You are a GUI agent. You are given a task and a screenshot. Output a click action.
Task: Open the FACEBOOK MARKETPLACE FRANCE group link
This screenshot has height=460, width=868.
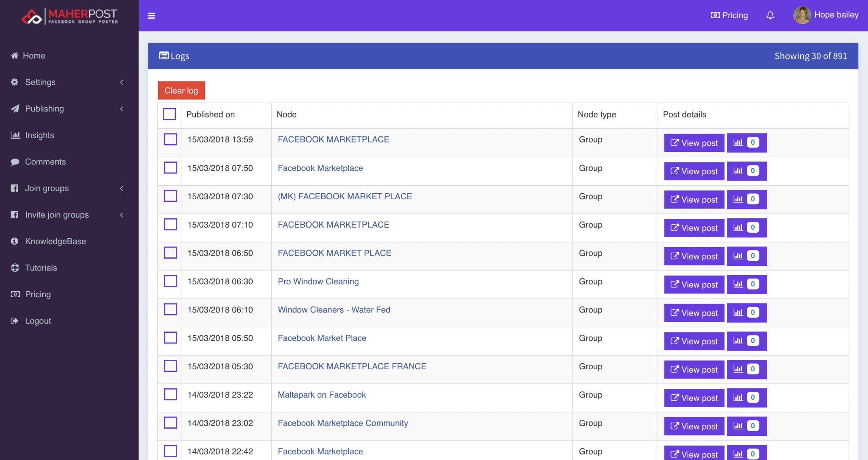click(352, 366)
